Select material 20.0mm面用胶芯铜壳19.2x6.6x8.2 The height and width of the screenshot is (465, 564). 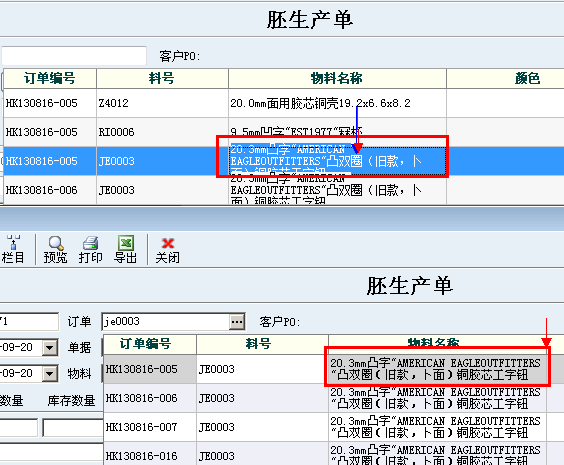coord(337,103)
